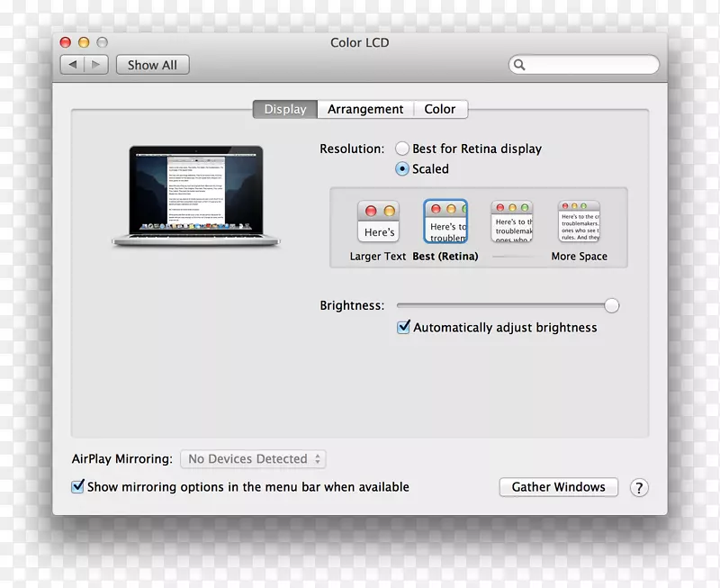
Task: Select the scaled resolution between Best and More Space
Action: pos(511,222)
